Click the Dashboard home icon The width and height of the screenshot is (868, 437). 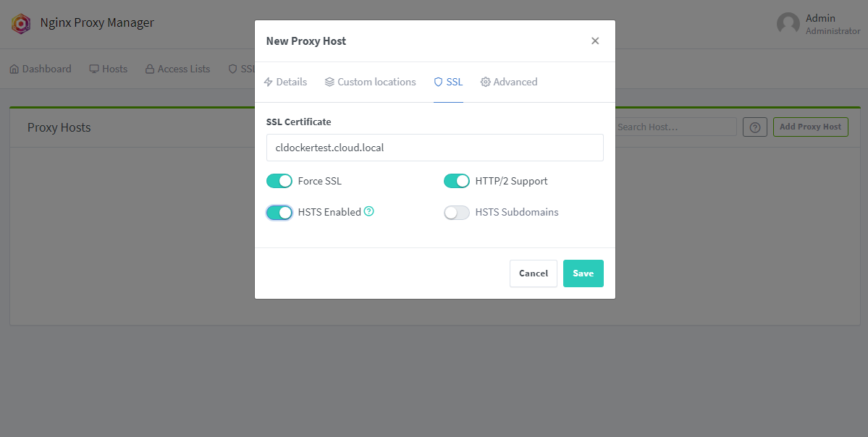14,69
